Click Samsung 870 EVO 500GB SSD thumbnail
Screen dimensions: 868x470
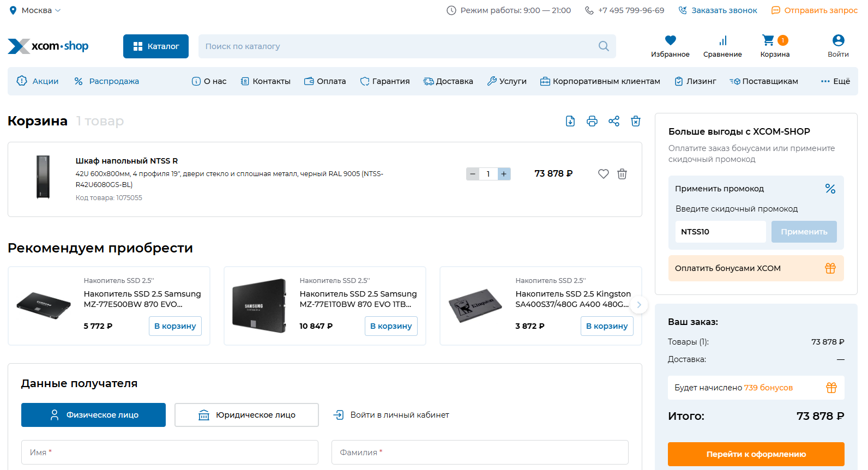pyautogui.click(x=44, y=305)
